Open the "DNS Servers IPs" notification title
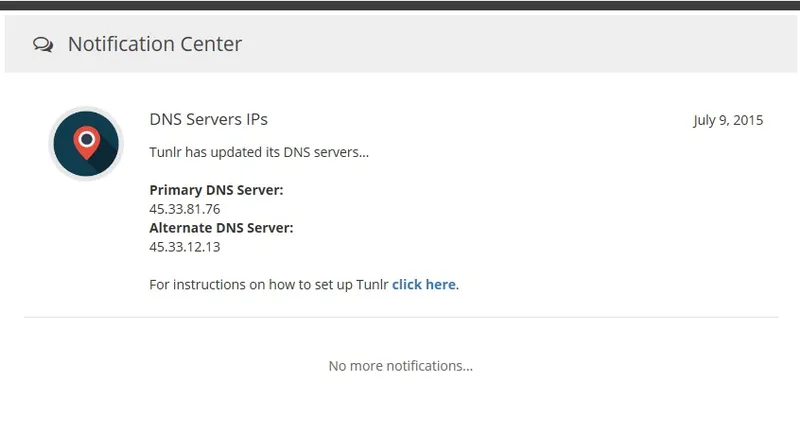Viewport: 800px width, 434px height. [208, 119]
